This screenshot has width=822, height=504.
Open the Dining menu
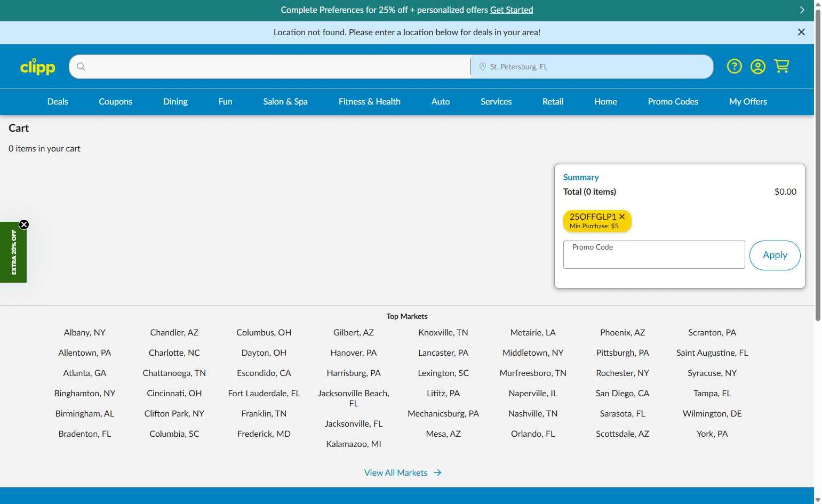click(x=175, y=101)
